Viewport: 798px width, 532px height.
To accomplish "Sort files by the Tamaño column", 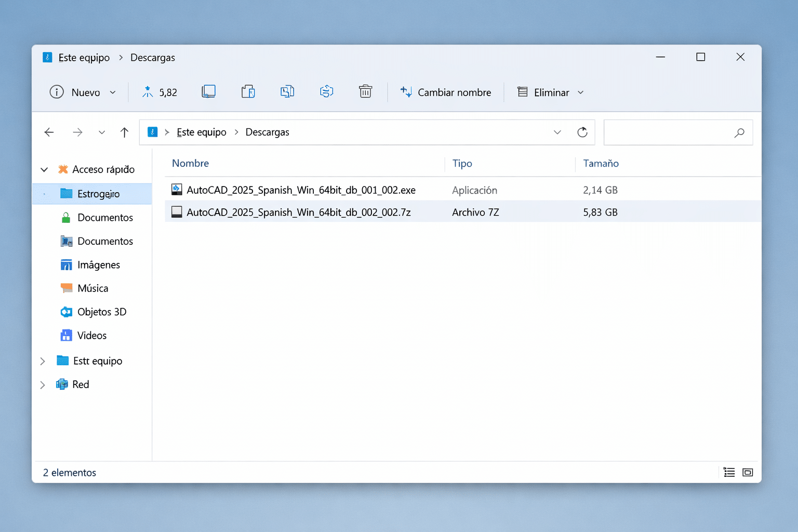I will (x=601, y=163).
